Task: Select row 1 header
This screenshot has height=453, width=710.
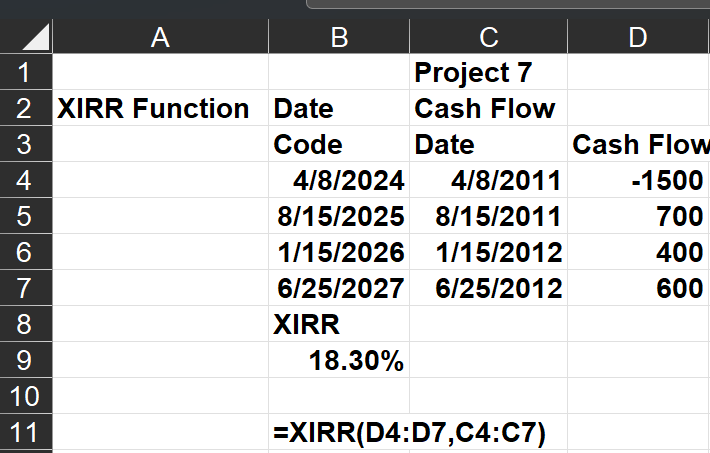Action: [25, 73]
